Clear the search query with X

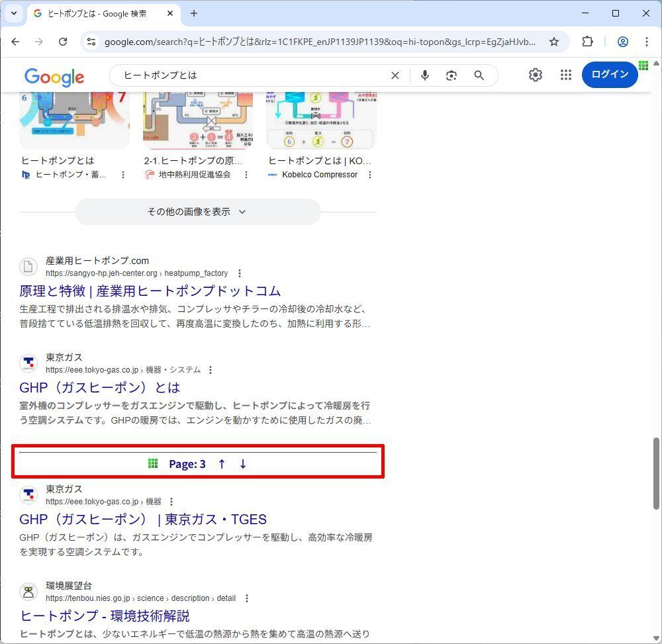tap(395, 75)
